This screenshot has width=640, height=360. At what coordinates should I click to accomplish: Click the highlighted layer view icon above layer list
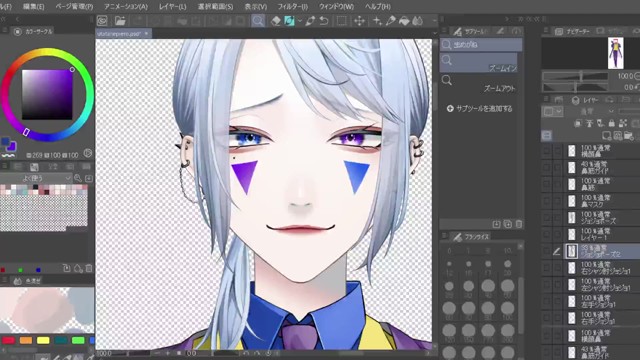click(x=547, y=136)
